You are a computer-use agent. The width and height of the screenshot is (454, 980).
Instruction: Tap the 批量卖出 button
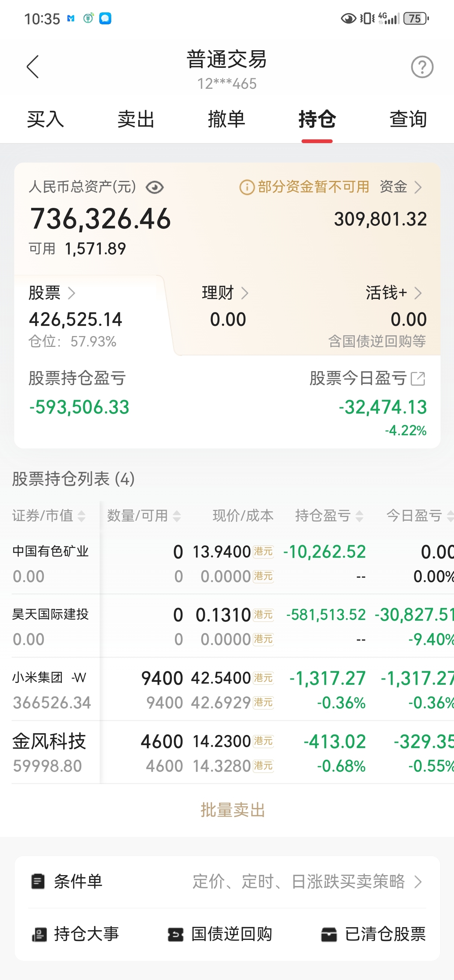coord(233,810)
